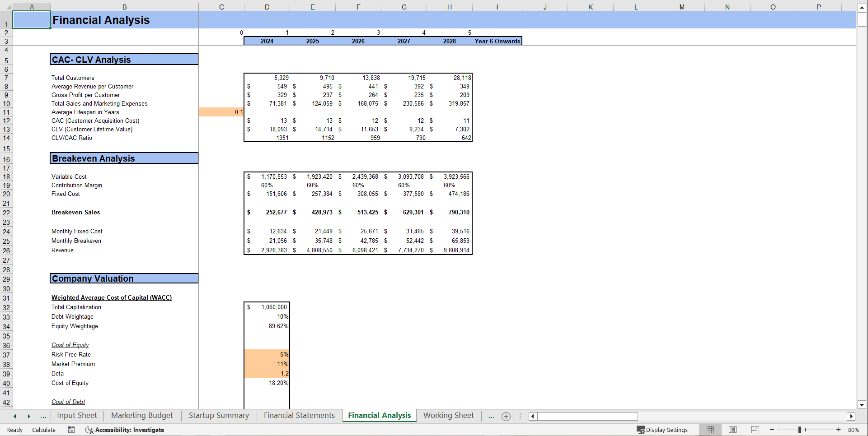Image resolution: width=868 pixels, height=436 pixels.
Task: Add a new worksheet with the plus icon
Action: [x=506, y=416]
